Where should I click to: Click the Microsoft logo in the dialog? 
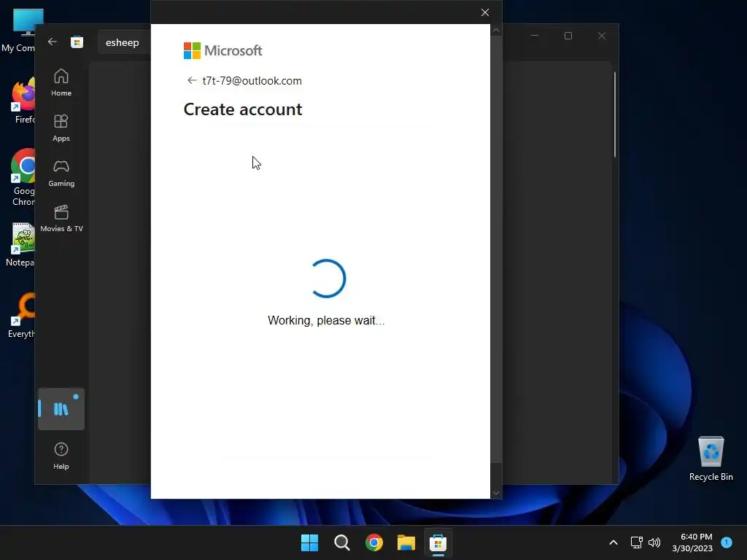click(223, 50)
